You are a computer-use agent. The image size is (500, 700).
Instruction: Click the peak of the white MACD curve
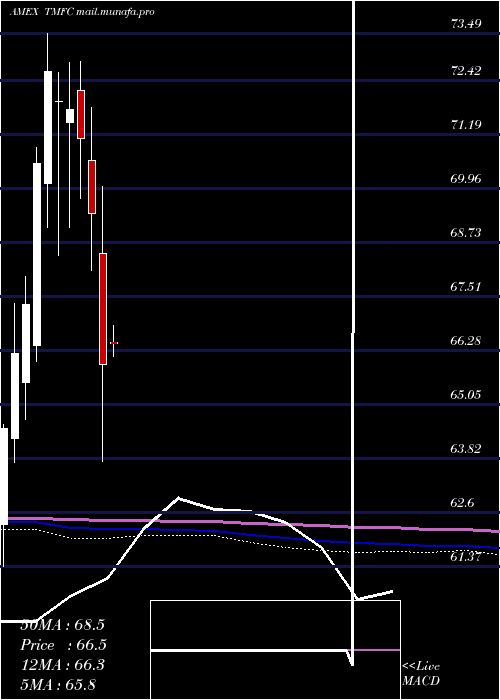[x=179, y=497]
